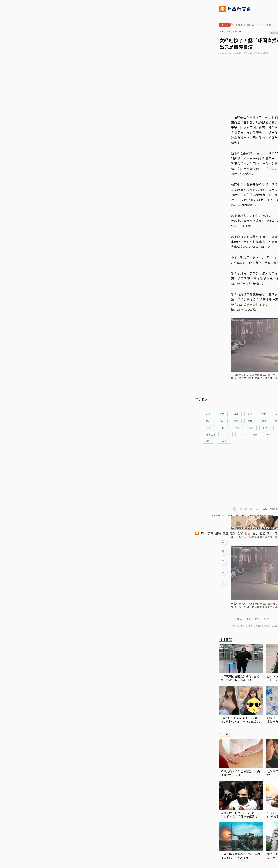Viewport: 278px width, 868px height.
Task: Select 社會 in sticky navigation
Action: coord(248,533)
